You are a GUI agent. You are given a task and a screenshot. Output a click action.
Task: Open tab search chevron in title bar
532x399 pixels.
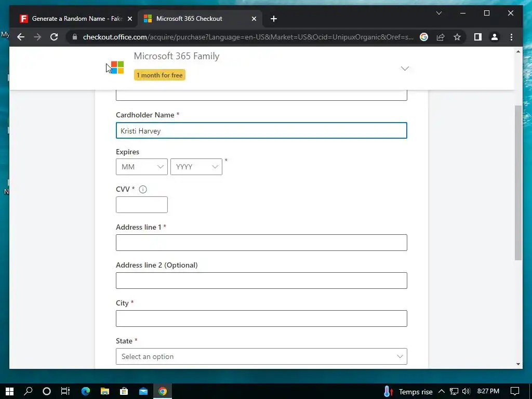coord(438,13)
